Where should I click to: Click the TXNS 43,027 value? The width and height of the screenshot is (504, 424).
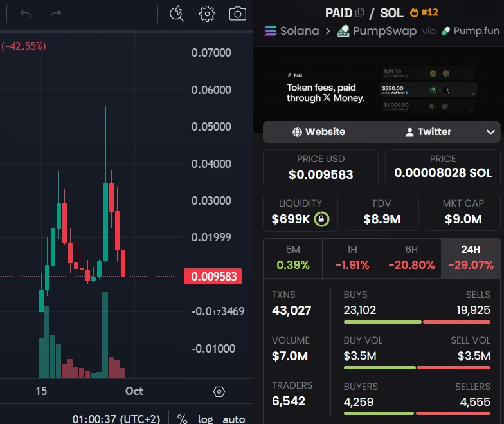pyautogui.click(x=292, y=310)
